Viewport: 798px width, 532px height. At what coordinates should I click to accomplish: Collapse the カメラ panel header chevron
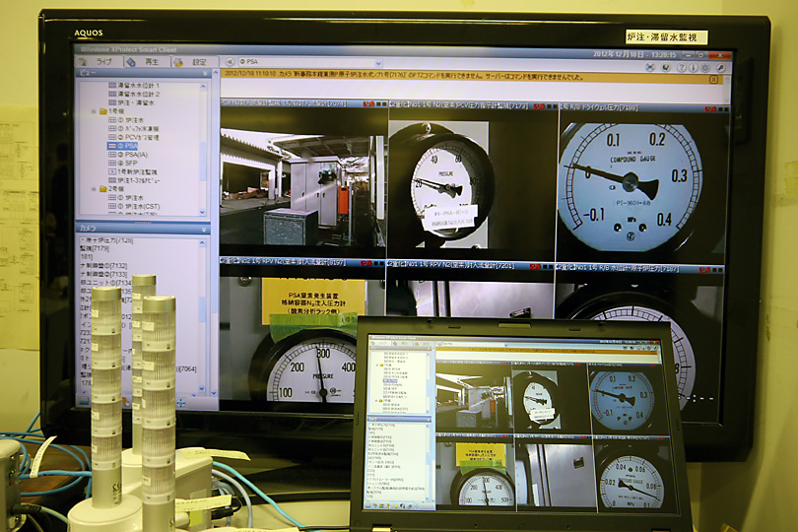tap(205, 228)
